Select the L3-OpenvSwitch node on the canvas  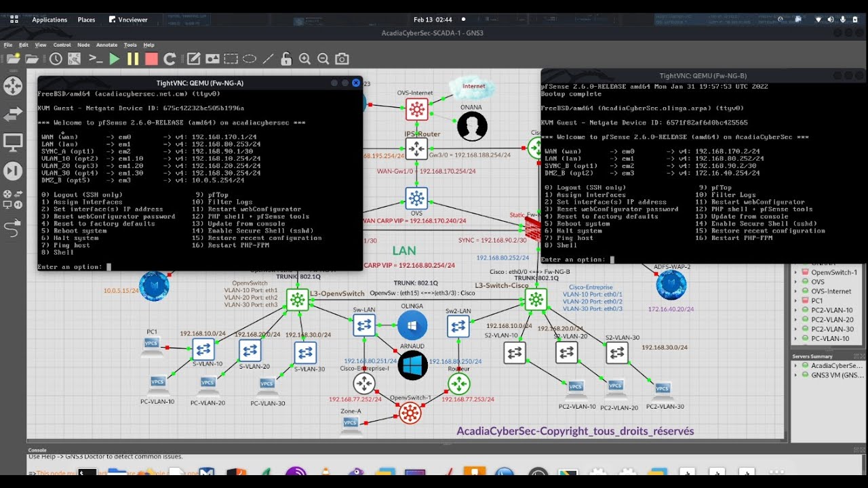297,299
